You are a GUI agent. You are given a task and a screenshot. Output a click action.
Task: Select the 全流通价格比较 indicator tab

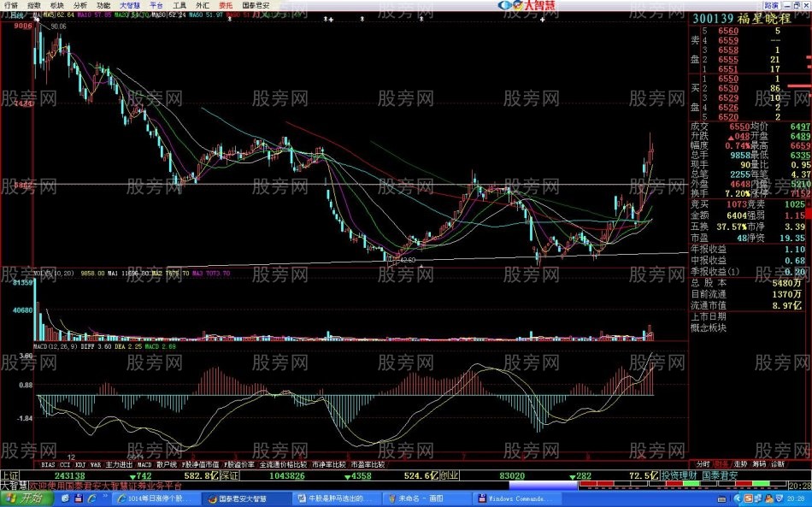[x=283, y=464]
